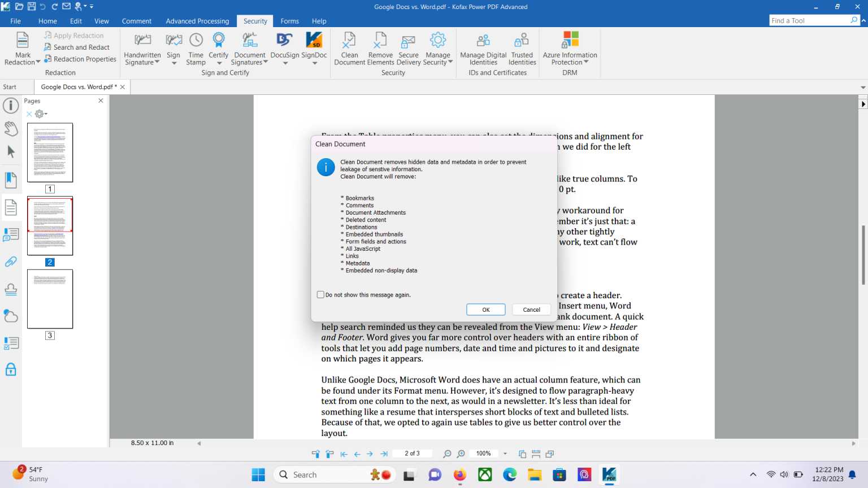Open the Time Stamp tool

(x=195, y=48)
